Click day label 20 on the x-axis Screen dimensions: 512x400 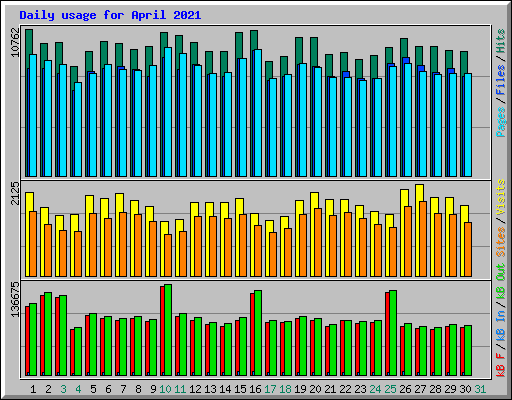point(315,389)
